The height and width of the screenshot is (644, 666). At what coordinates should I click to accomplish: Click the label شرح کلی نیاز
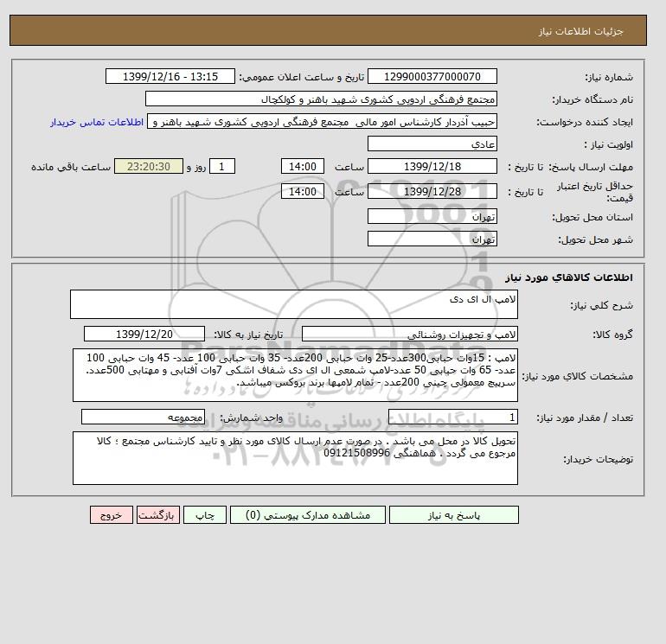pyautogui.click(x=601, y=305)
